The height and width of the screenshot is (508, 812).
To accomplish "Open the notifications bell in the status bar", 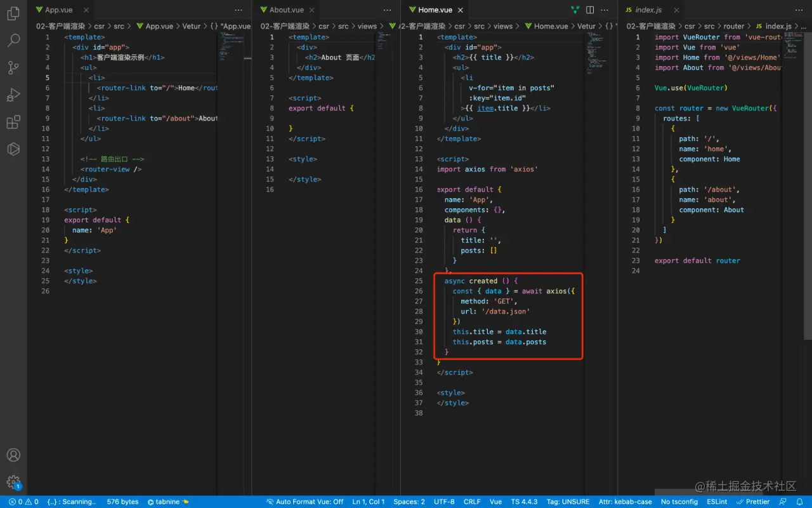I will (x=799, y=502).
